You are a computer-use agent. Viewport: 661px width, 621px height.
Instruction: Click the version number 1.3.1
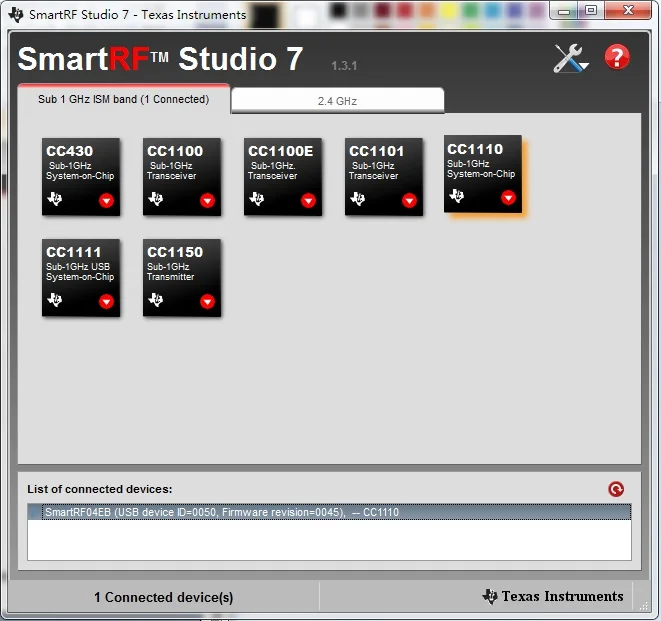tap(344, 66)
